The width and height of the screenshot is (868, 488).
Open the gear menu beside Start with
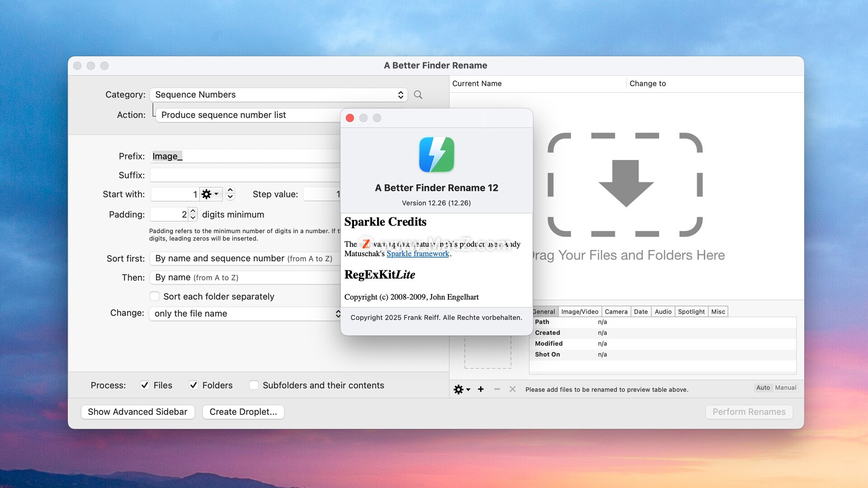click(x=210, y=194)
